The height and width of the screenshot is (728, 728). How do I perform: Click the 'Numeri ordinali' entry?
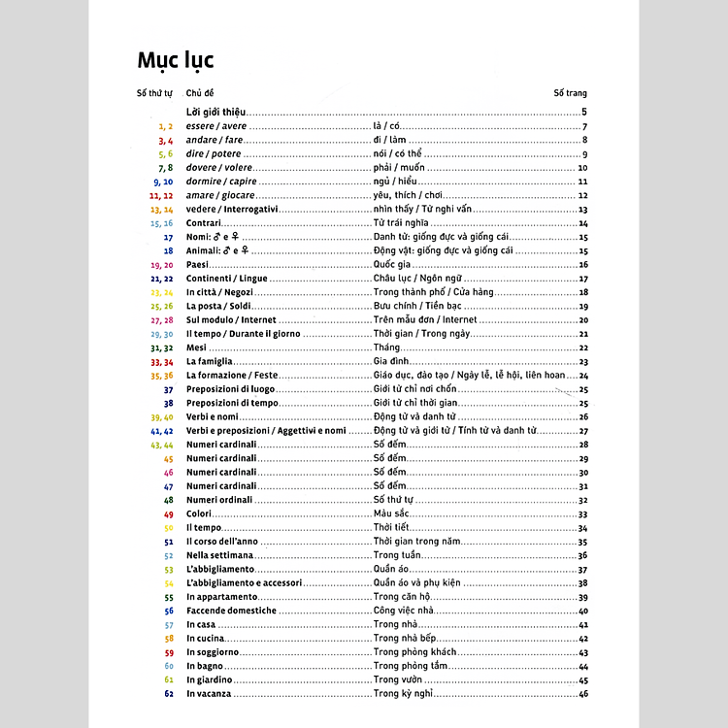coord(218,500)
